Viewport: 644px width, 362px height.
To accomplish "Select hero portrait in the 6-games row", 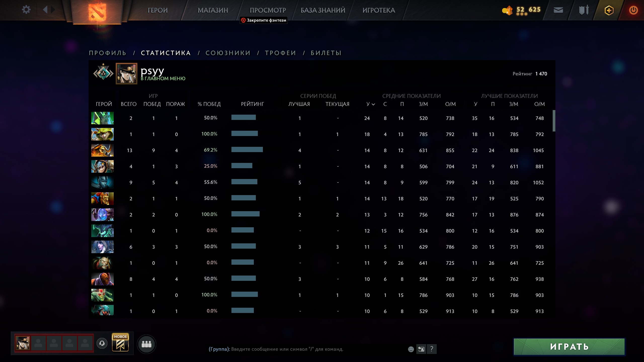I will 102,247.
